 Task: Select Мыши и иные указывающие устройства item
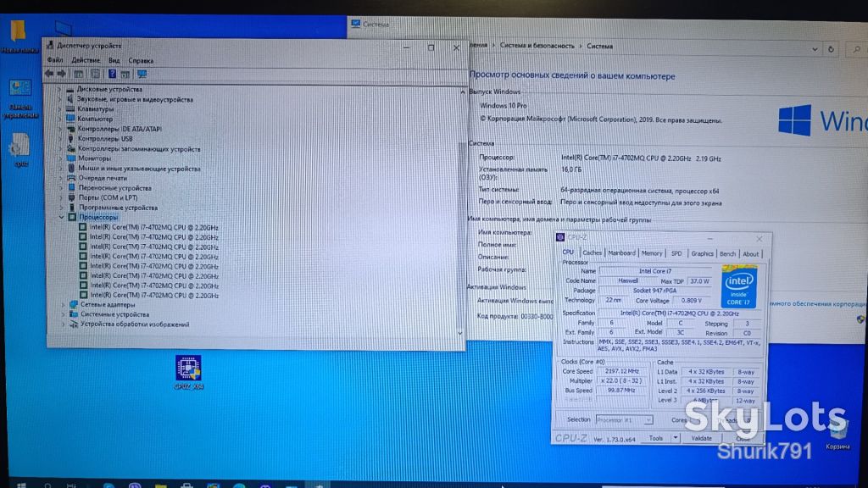[x=139, y=169]
